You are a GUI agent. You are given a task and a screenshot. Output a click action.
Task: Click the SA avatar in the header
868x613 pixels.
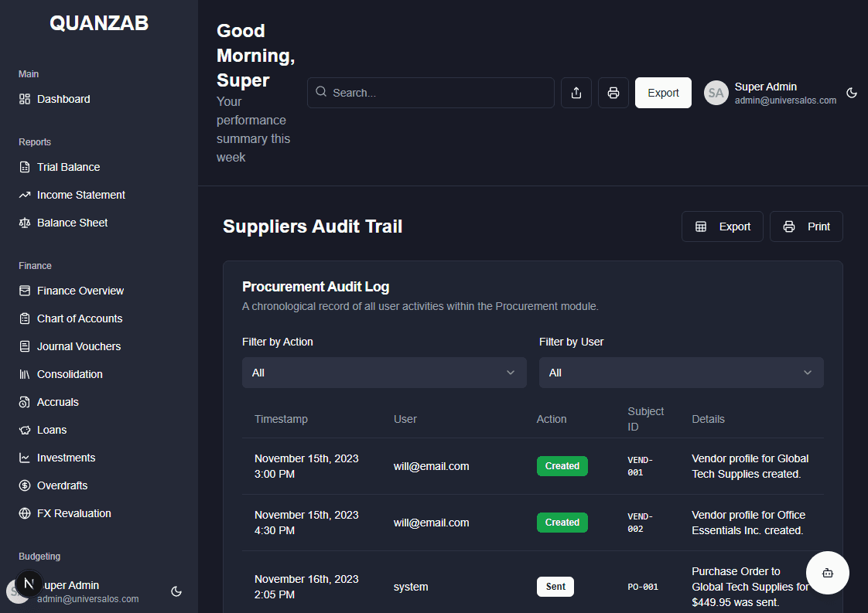(716, 93)
